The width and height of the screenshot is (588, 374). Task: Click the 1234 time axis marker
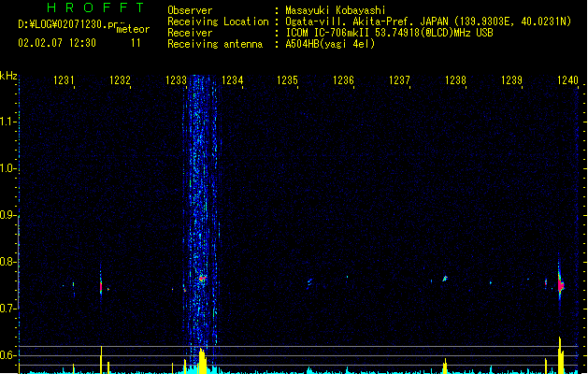pos(232,79)
